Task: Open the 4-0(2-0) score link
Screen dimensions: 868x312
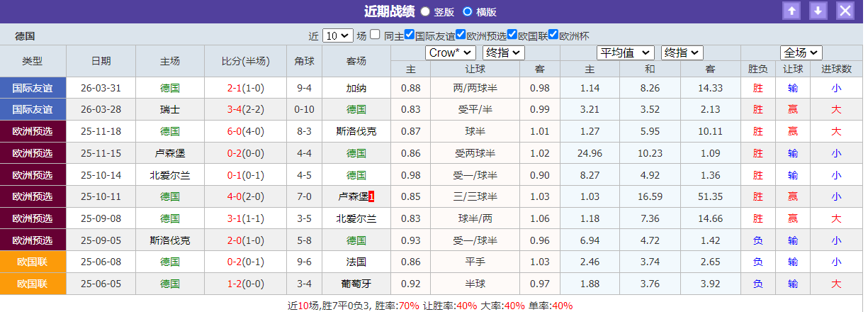Action: pos(245,196)
